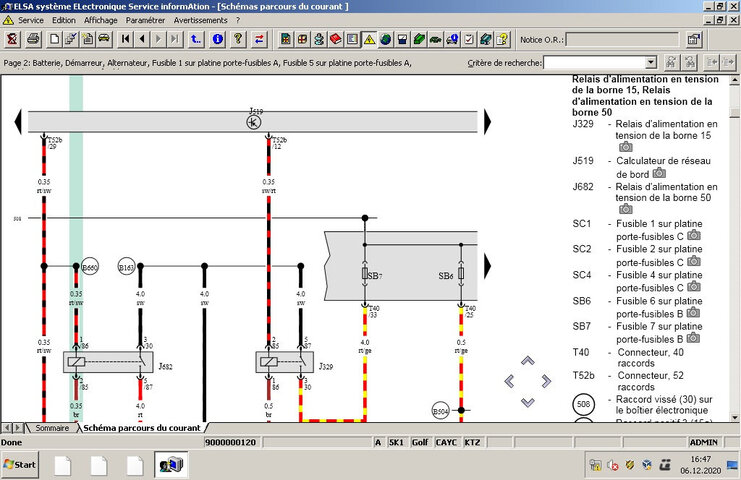Go to previous page arrow

coord(142,39)
